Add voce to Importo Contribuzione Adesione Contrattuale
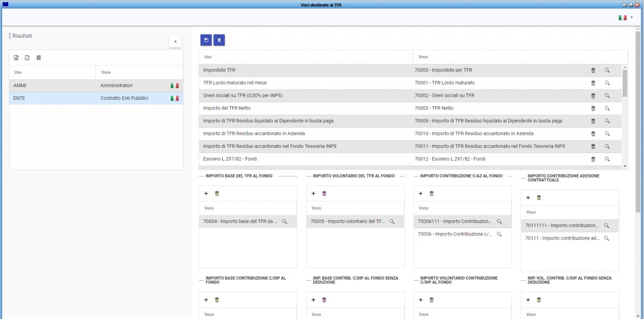Screen dimensions: 644x319 point(528,198)
